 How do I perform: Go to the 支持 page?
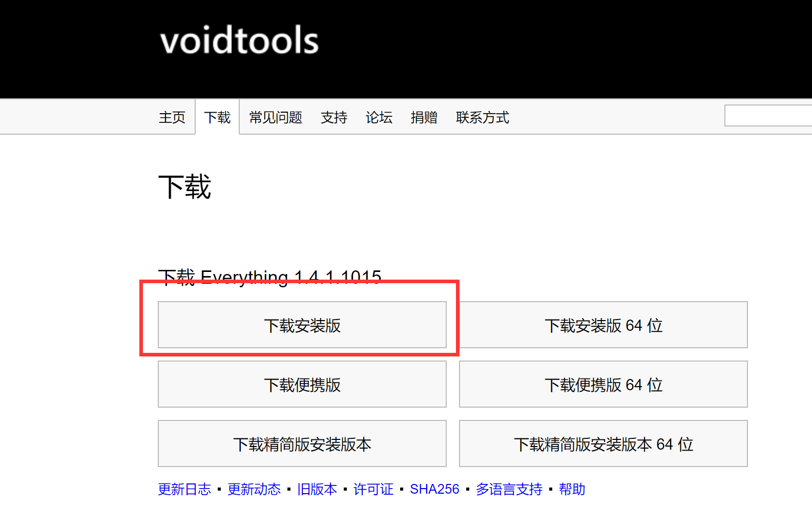(334, 117)
